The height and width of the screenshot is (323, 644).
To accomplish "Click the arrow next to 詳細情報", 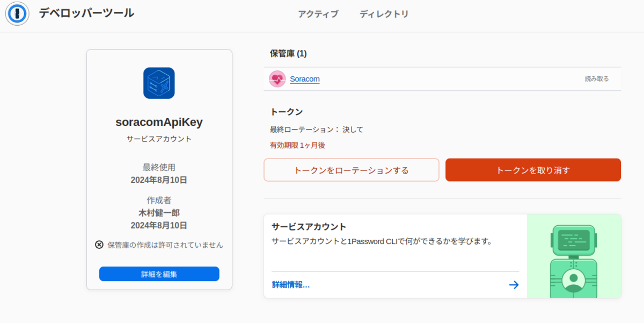I will coord(514,285).
